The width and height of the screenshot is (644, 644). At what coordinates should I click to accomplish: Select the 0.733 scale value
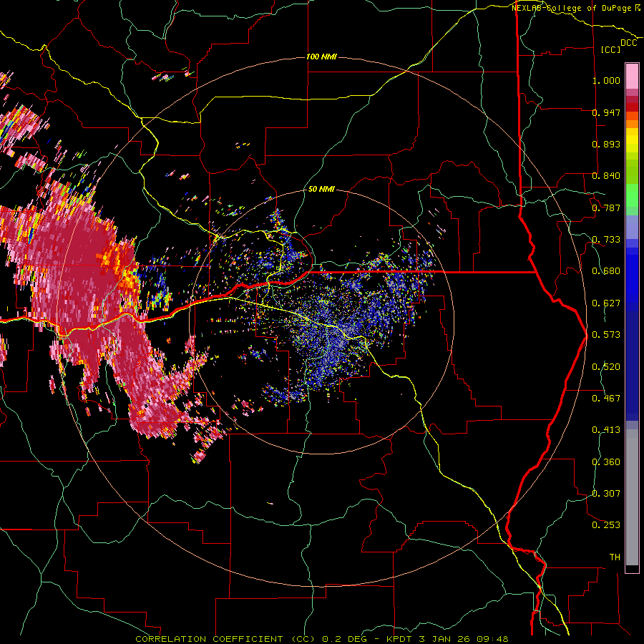pos(606,240)
